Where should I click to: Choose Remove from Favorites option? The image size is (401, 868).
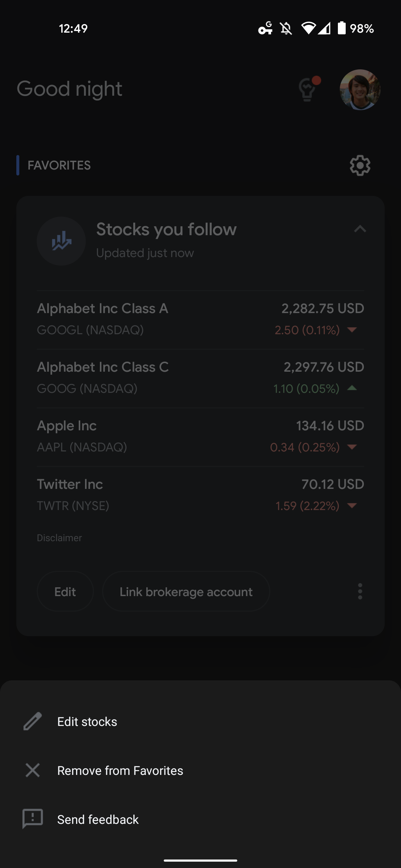[x=120, y=770]
